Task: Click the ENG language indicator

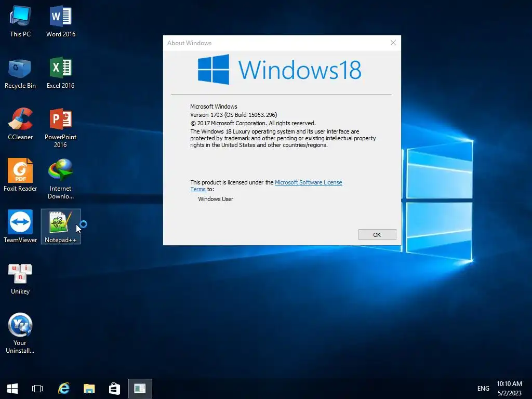Action: pyautogui.click(x=483, y=389)
